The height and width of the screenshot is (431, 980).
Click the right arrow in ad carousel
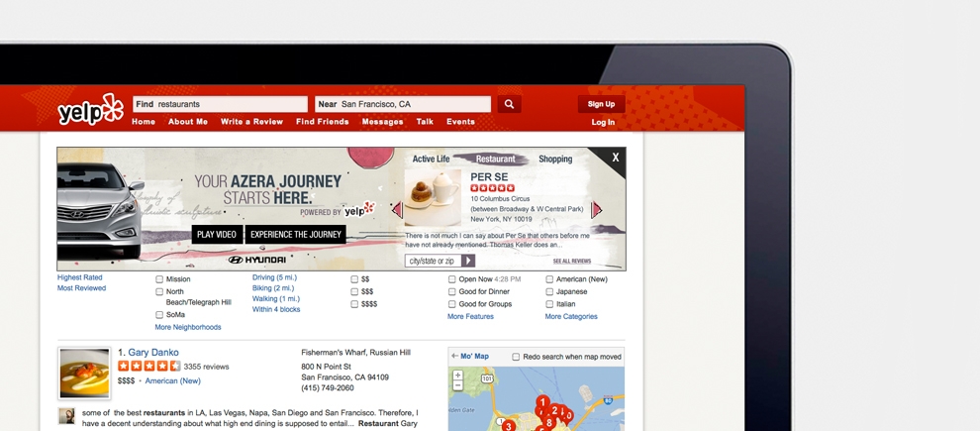pyautogui.click(x=596, y=210)
